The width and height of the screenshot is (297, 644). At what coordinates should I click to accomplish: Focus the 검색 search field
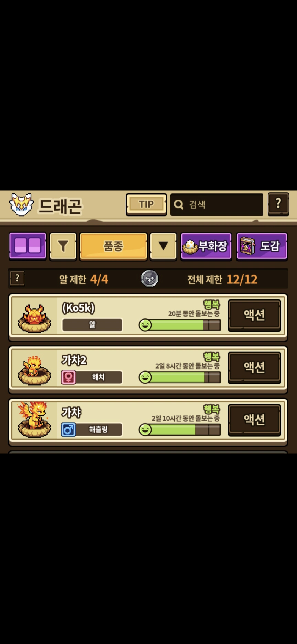tap(217, 204)
